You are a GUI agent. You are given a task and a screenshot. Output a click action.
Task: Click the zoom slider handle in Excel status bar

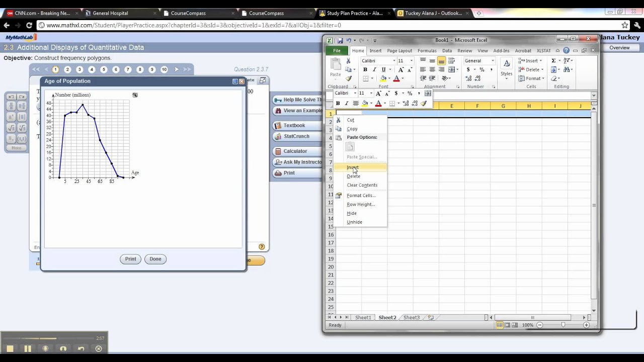click(x=563, y=325)
